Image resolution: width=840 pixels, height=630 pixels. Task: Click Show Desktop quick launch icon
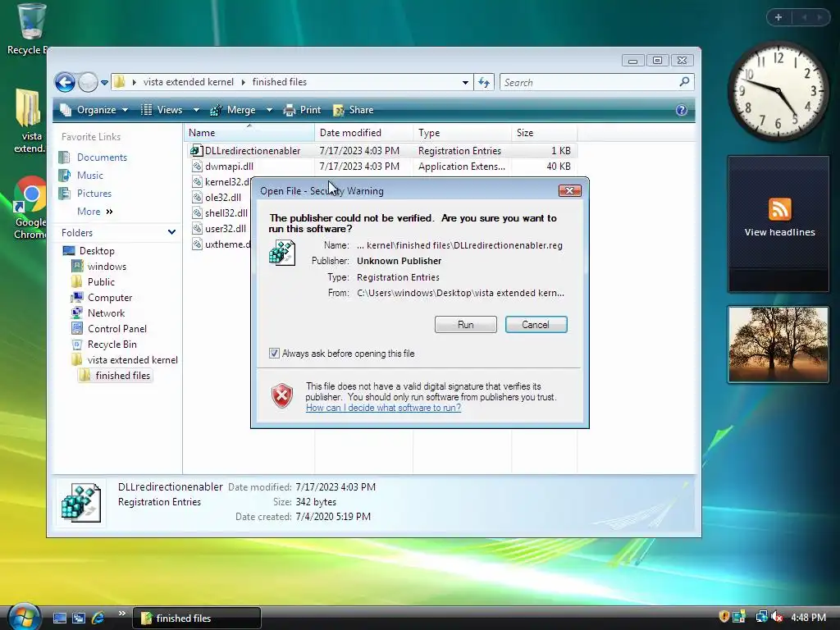(59, 618)
